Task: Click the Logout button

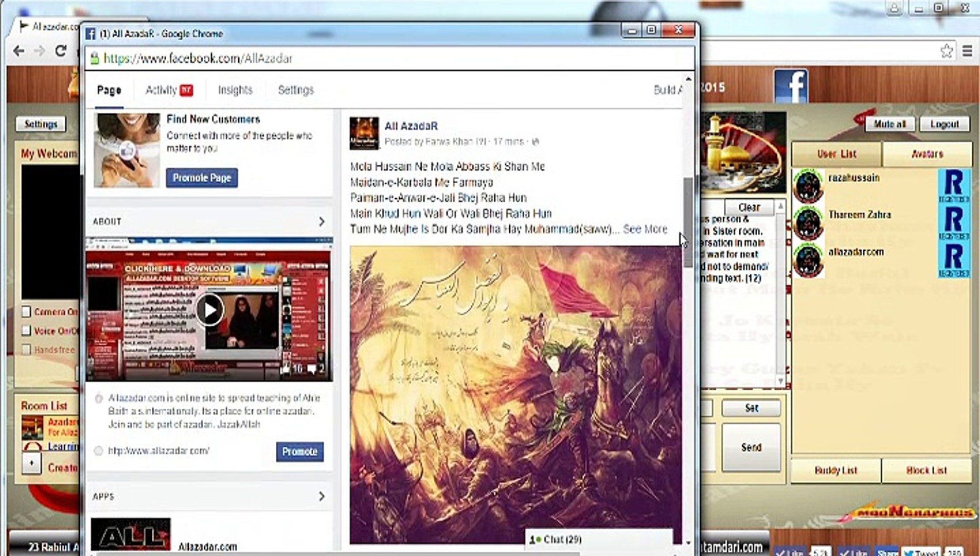Action: [945, 124]
